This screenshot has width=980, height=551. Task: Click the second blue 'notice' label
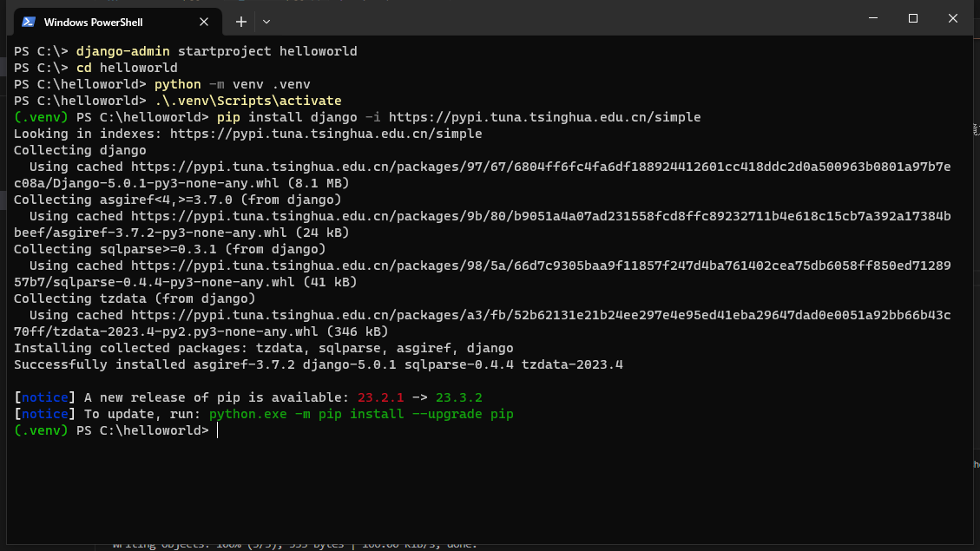click(x=45, y=414)
